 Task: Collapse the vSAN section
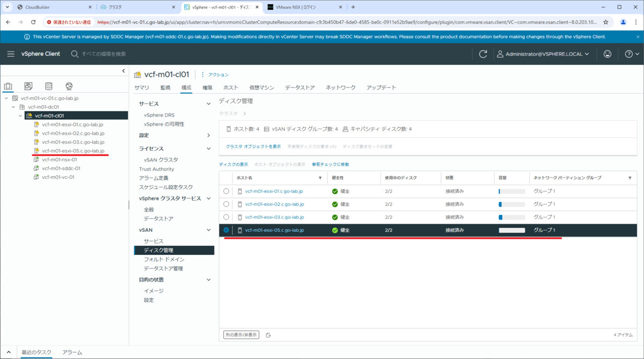coord(209,230)
